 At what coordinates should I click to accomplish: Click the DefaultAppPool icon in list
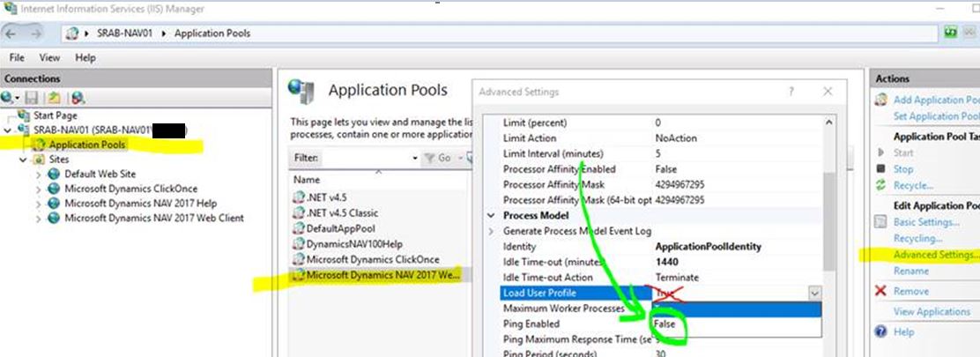299,228
